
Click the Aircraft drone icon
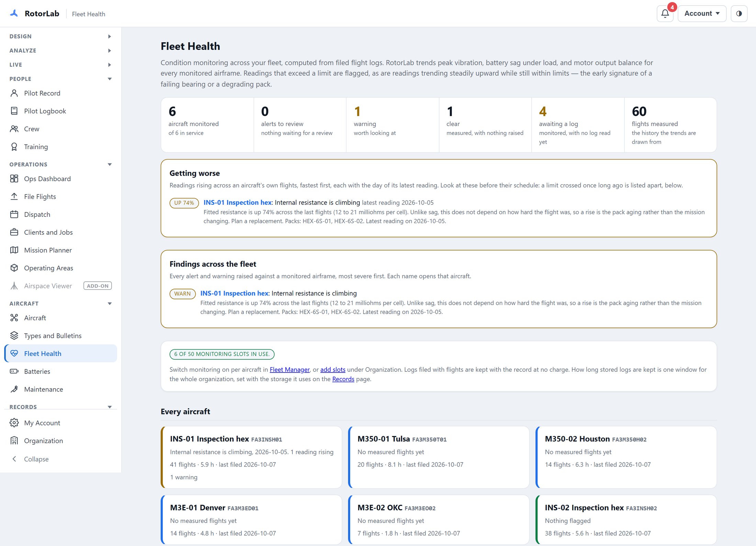coord(14,318)
